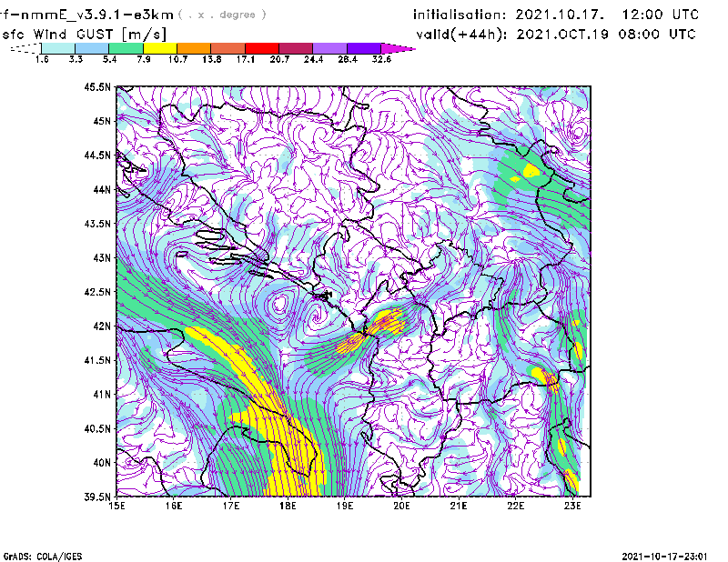Click the '43N' latitude label
The height and width of the screenshot is (562, 728).
click(x=102, y=257)
